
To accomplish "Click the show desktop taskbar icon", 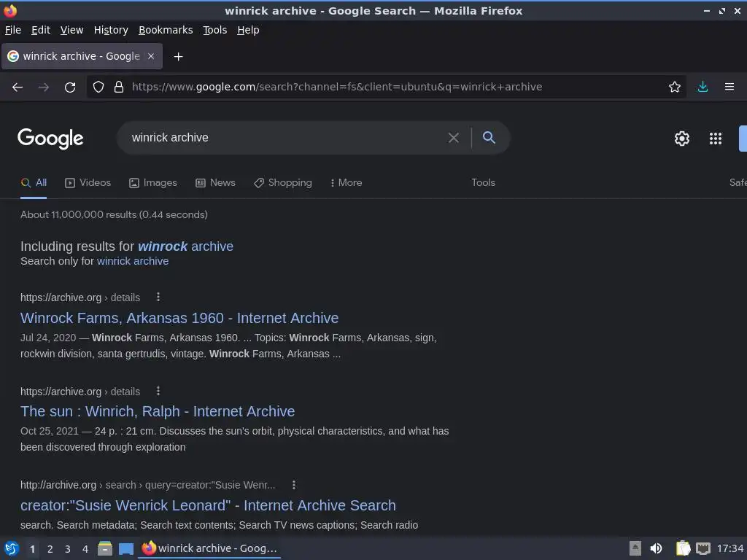I will (125, 549).
